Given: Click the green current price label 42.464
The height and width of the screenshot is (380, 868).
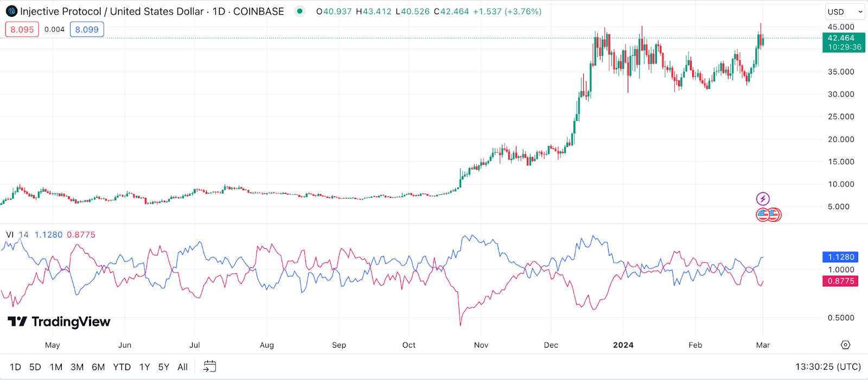Looking at the screenshot, I should click(x=844, y=42).
